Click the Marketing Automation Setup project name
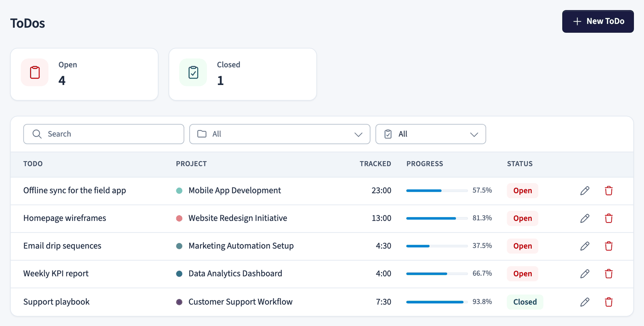 (241, 246)
